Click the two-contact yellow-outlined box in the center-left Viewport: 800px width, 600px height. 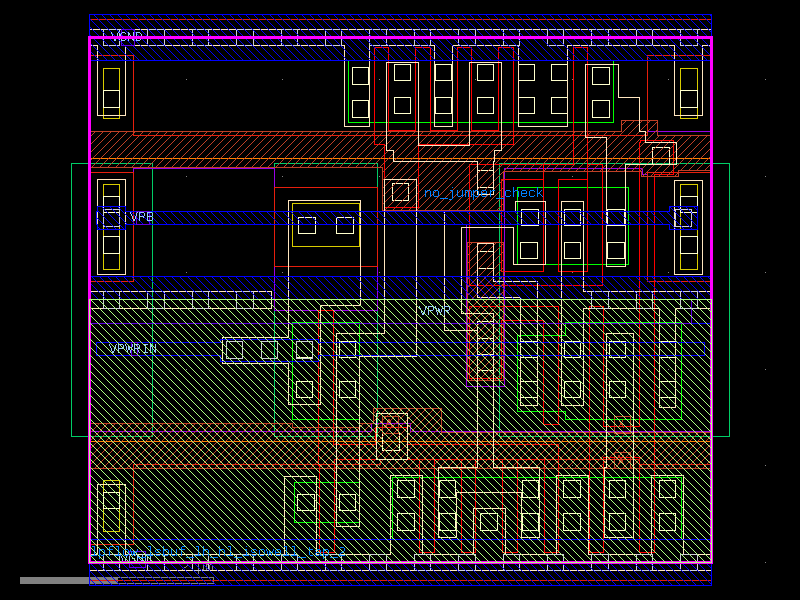[x=325, y=225]
